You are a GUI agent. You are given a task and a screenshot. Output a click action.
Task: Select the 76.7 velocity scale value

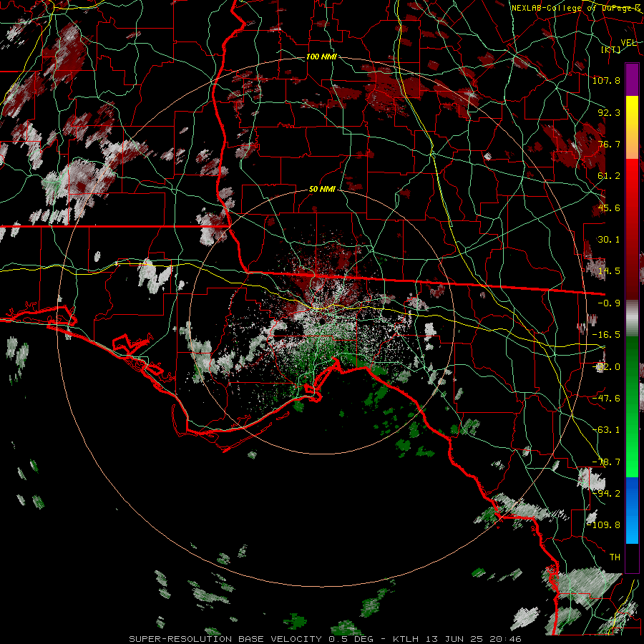pyautogui.click(x=609, y=144)
